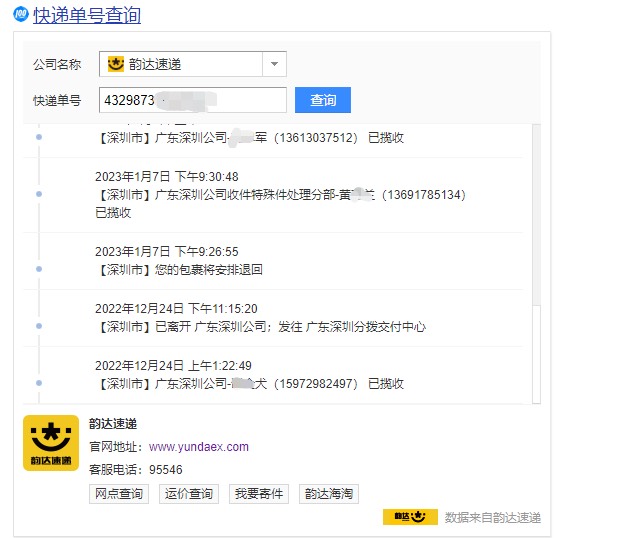Click the 运价查询 button
The height and width of the screenshot is (538, 631).
point(188,494)
